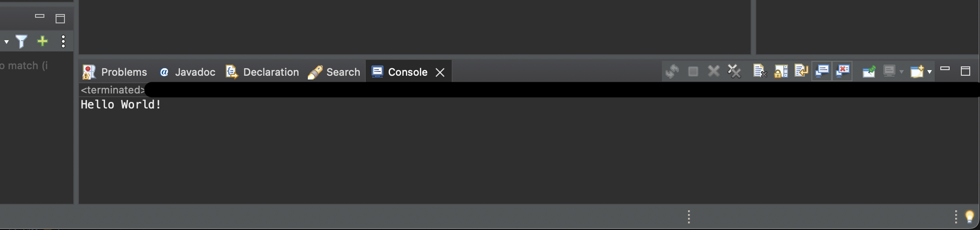
Task: Close the Console tab
Action: click(440, 72)
